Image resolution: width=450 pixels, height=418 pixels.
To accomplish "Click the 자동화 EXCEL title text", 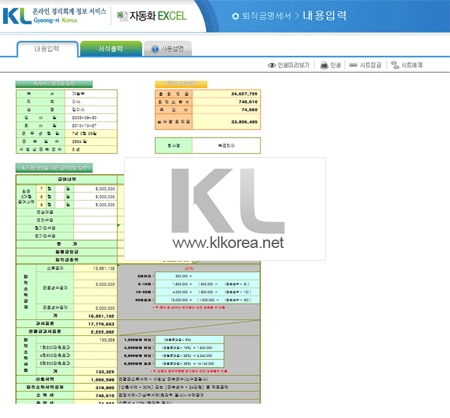I will tap(158, 16).
